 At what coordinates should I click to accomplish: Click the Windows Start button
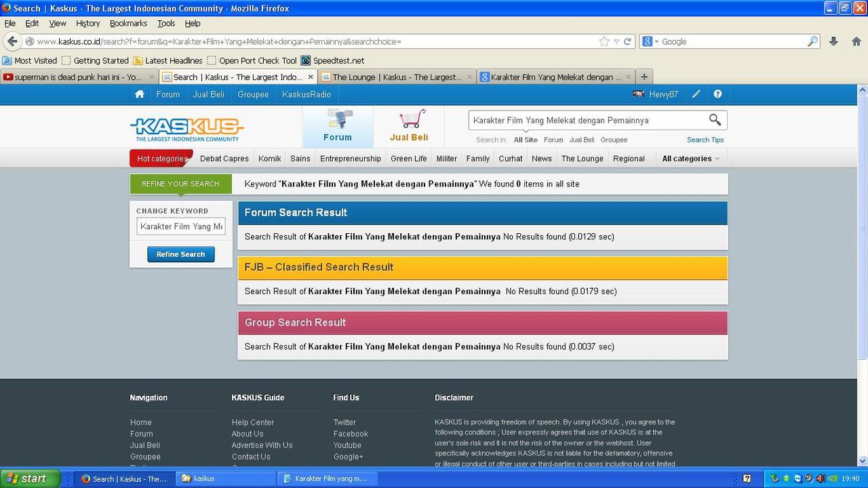tap(31, 479)
